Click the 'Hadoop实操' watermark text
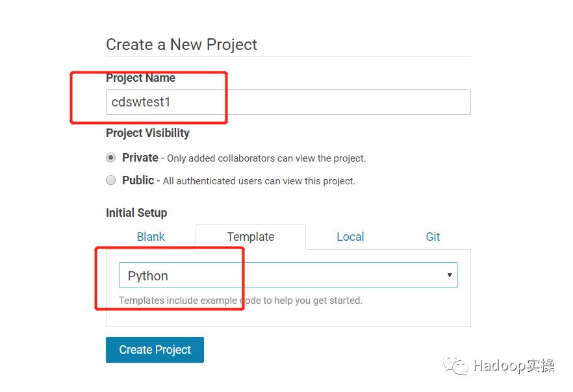Viewport: 573px width, 392px height. (x=513, y=366)
